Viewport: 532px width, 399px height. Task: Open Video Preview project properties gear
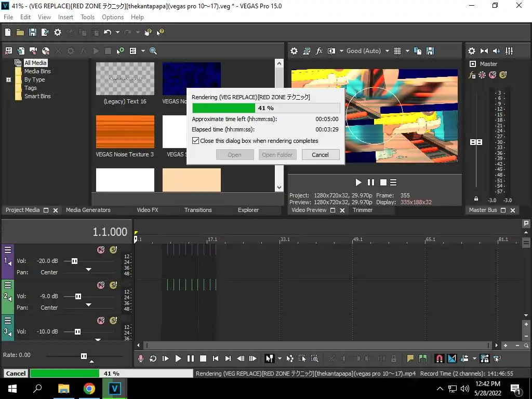pos(294,51)
